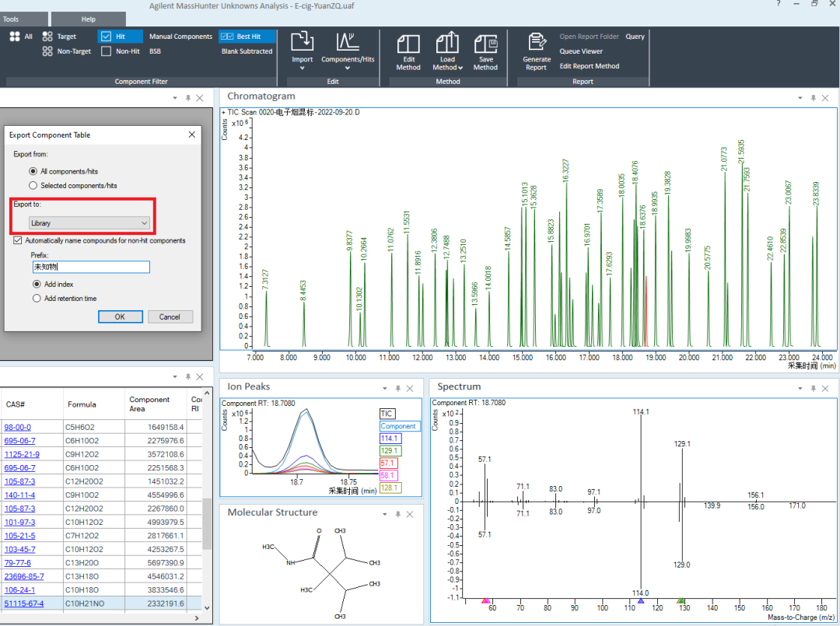Close the Ion Peaks panel
Viewport: 840px width, 626px height.
click(x=410, y=388)
